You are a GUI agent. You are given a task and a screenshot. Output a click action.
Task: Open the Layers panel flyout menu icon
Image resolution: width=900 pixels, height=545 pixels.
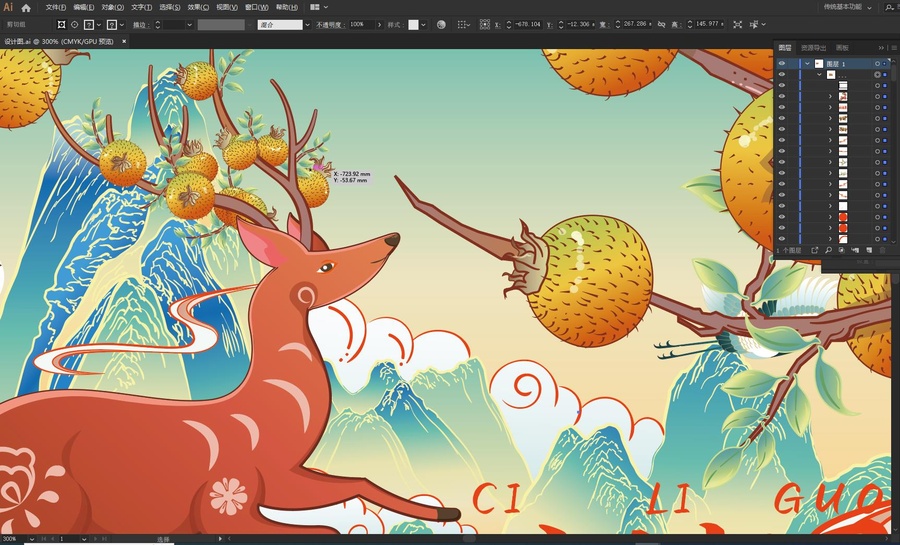click(894, 48)
